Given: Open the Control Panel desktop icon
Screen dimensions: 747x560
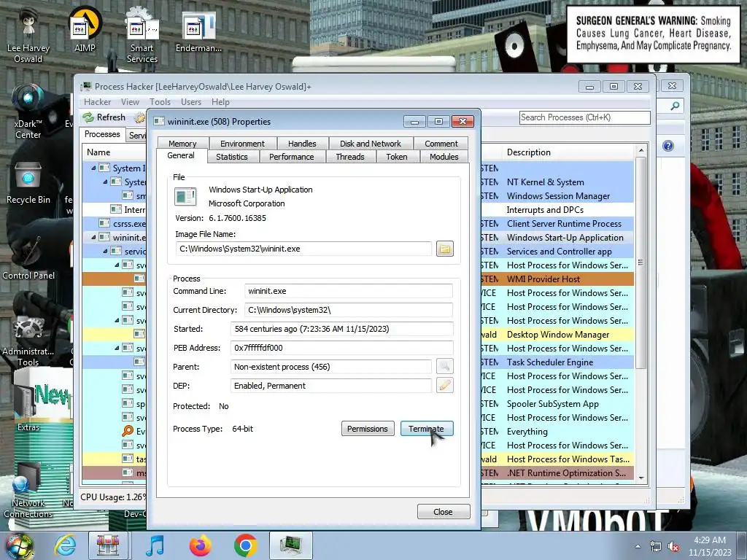Looking at the screenshot, I should [x=28, y=257].
